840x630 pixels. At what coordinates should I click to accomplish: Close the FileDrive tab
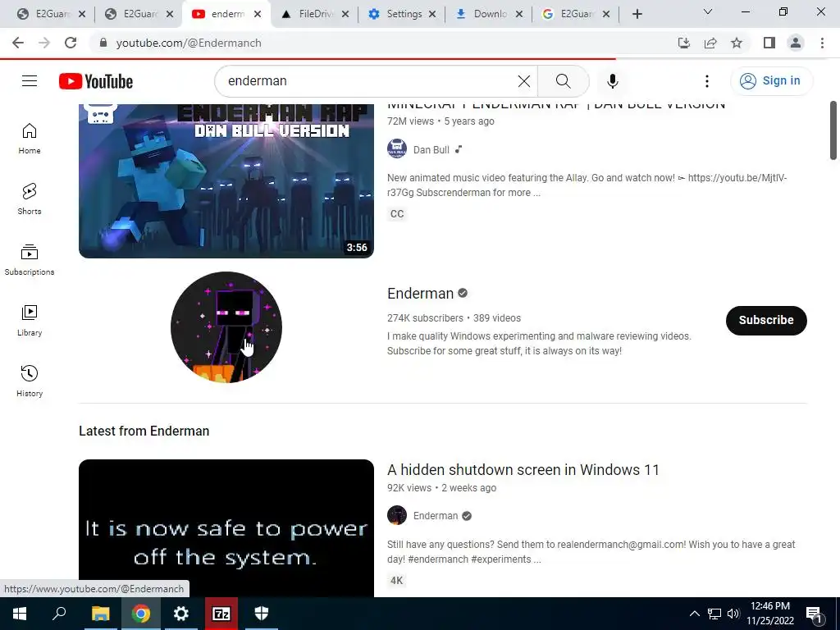(345, 15)
